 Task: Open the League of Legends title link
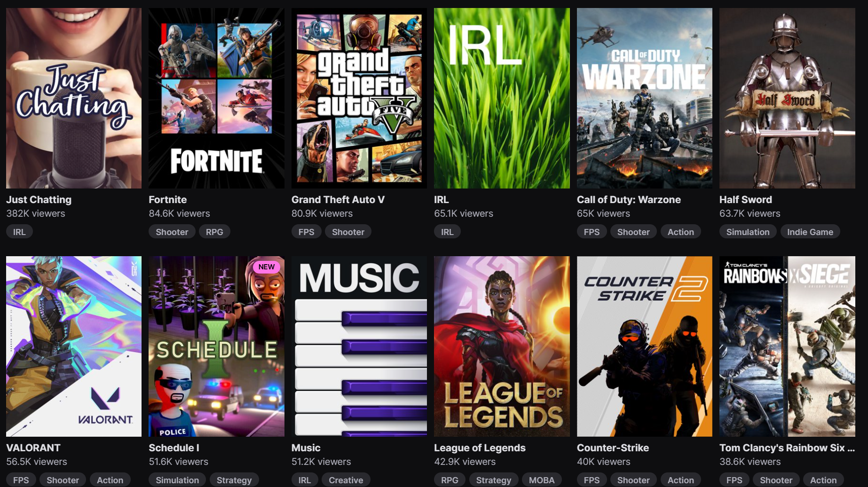[480, 448]
